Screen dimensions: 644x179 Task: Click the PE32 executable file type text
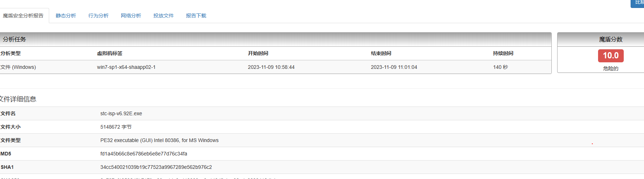tap(159, 140)
